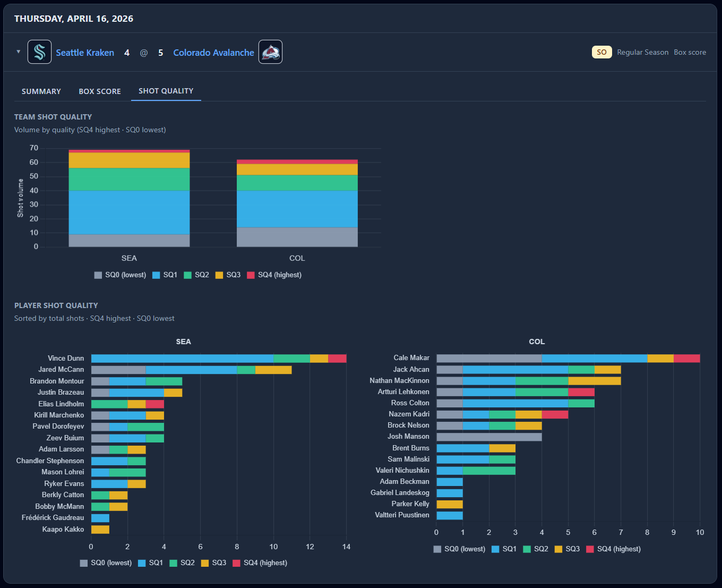722x588 pixels.
Task: Click the Valtteri Puustinen player label
Action: point(402,515)
